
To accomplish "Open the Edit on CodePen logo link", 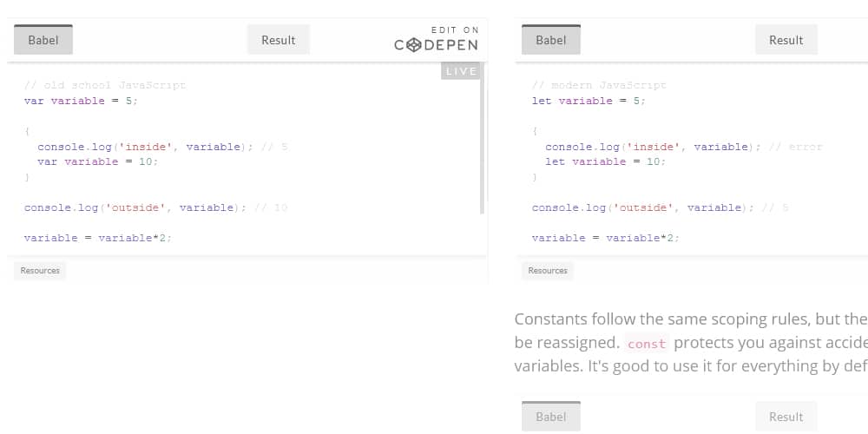I will coord(436,40).
